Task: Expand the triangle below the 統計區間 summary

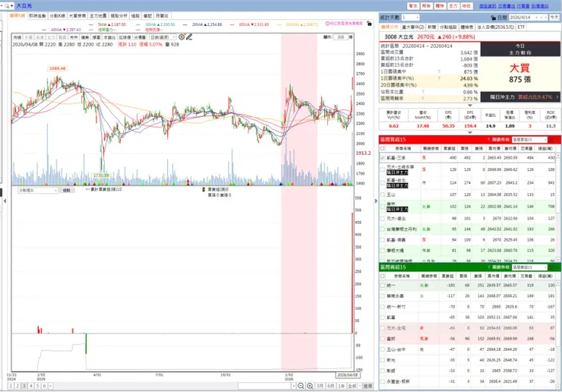Action: point(470,106)
